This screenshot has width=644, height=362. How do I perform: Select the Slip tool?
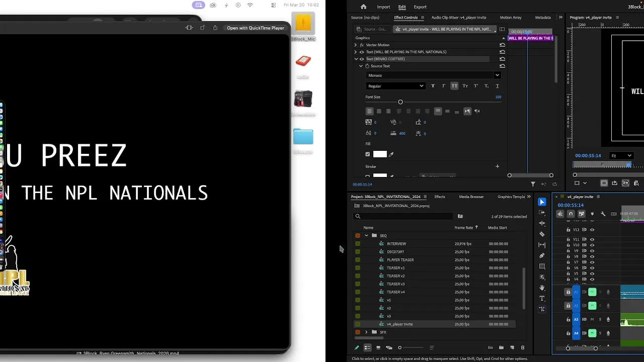click(x=542, y=245)
